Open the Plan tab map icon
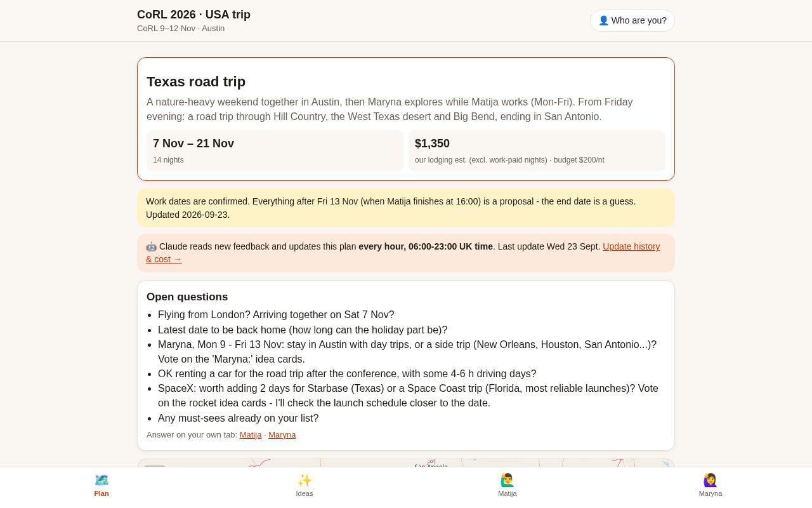Screen dimensions: 812x508 click(x=101, y=480)
